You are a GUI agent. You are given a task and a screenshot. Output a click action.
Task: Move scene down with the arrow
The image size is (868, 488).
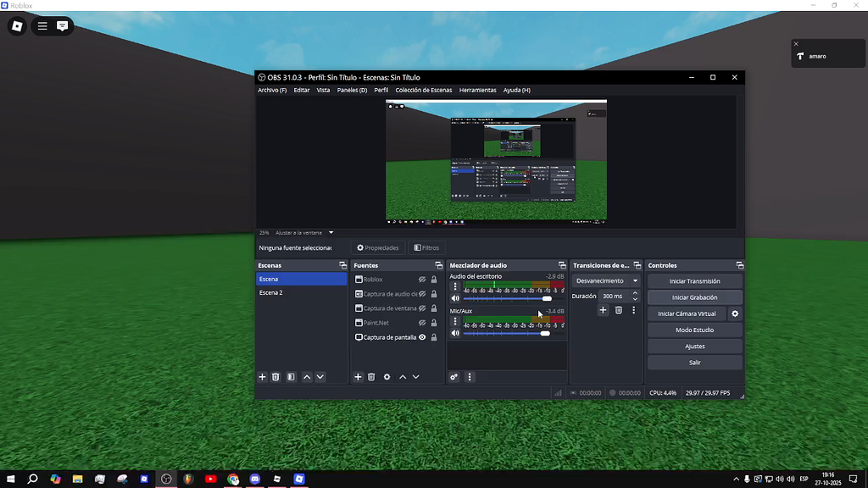[320, 377]
